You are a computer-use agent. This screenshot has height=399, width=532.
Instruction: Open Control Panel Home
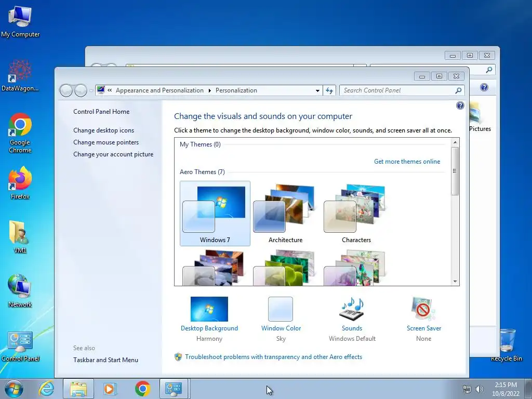pyautogui.click(x=101, y=112)
